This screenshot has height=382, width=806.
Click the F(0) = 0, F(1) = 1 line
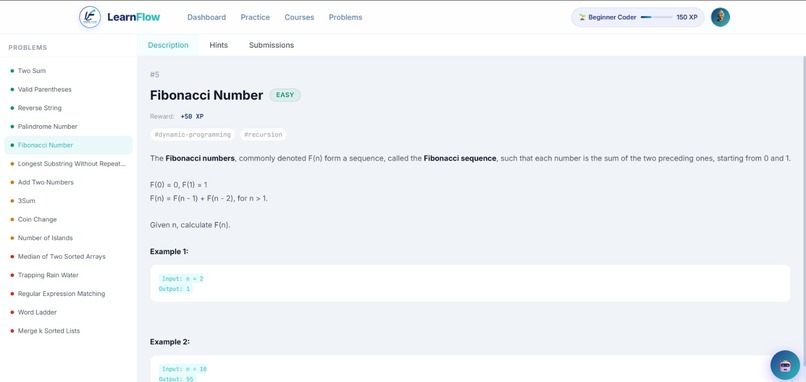click(179, 185)
